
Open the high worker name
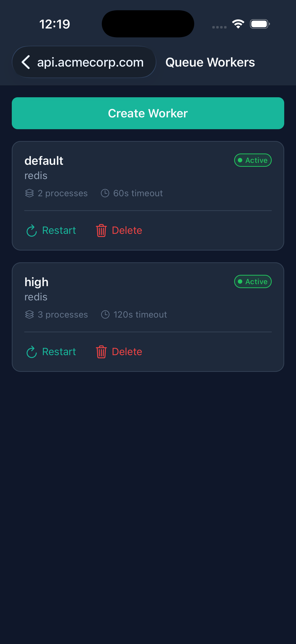tap(37, 282)
